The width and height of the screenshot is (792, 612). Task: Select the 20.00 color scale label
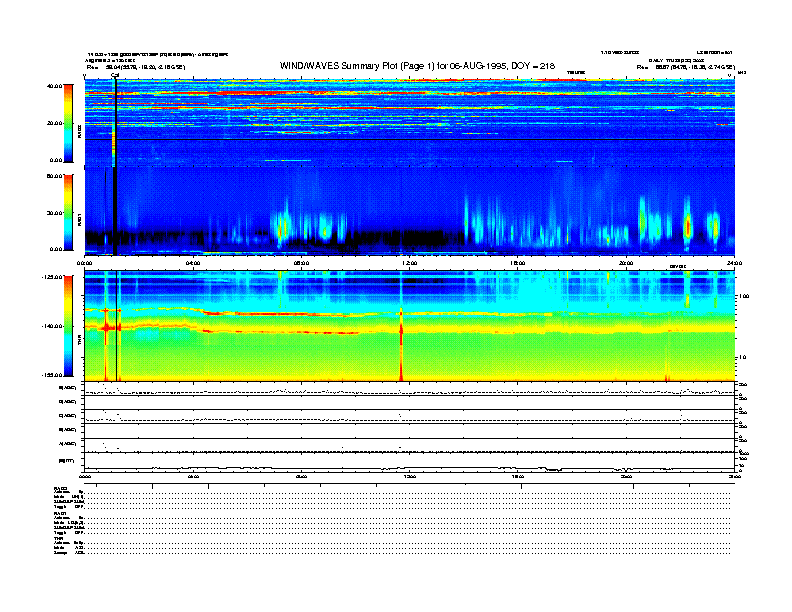[54, 123]
